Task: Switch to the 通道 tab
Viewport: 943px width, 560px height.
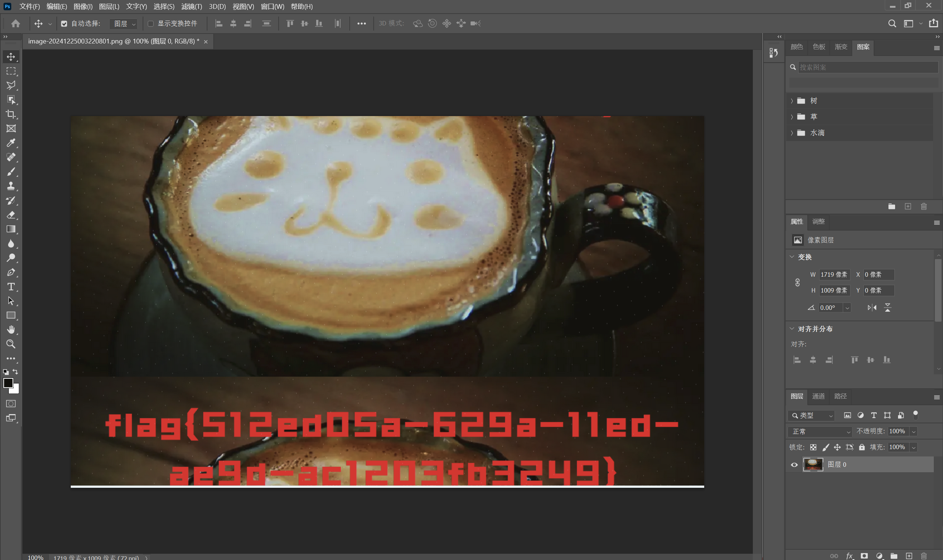Action: [x=818, y=396]
